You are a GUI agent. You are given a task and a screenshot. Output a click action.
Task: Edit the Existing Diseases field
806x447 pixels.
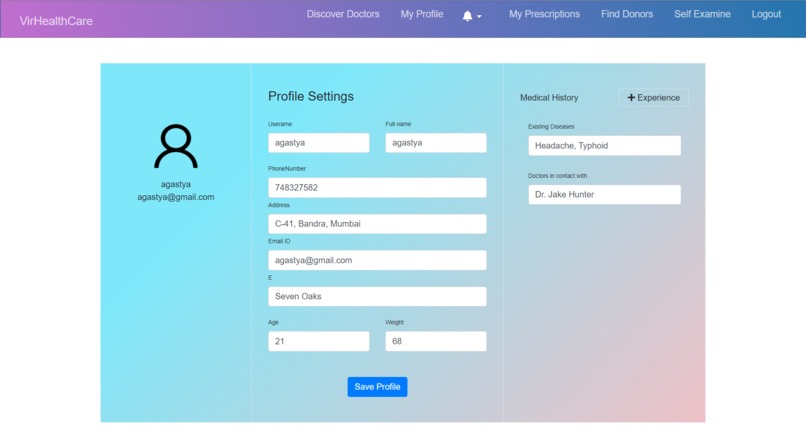(604, 146)
